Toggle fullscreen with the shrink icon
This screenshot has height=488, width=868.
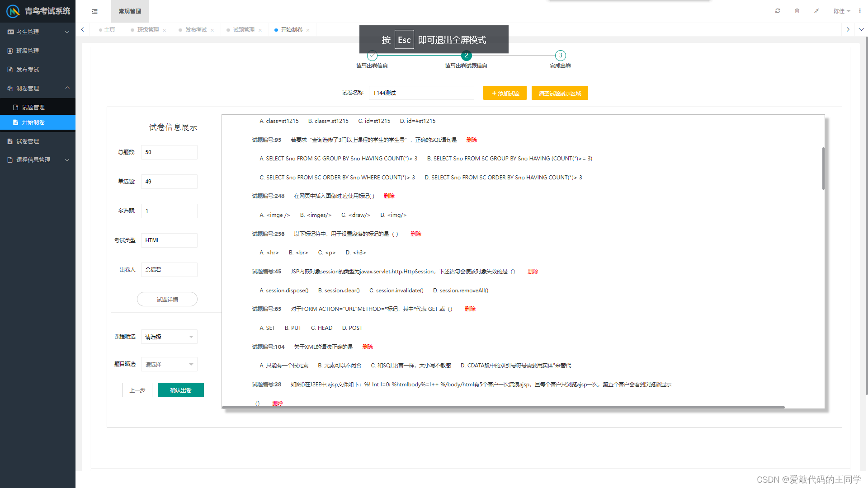(816, 11)
